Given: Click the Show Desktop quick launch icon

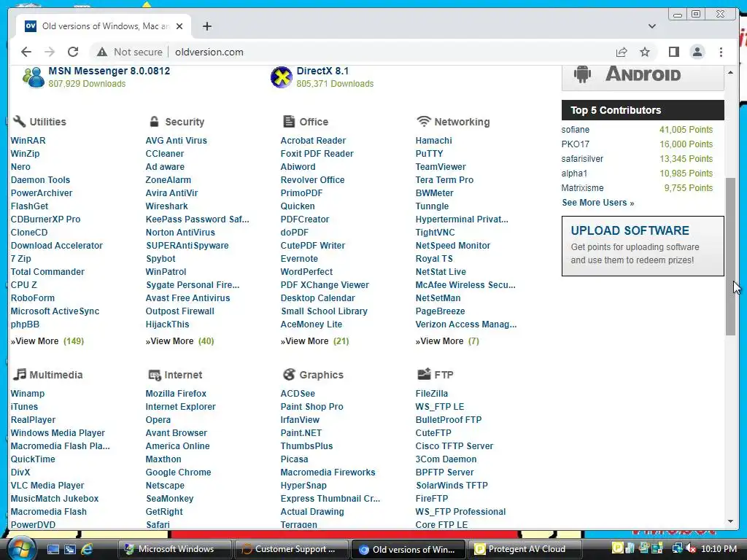Looking at the screenshot, I should pos(53,549).
